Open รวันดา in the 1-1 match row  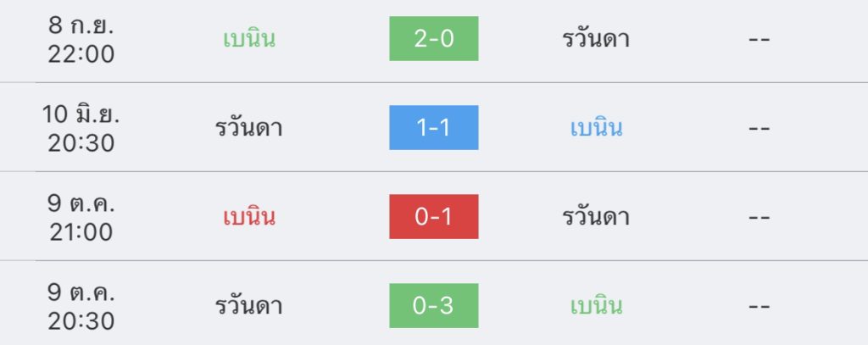[248, 128]
